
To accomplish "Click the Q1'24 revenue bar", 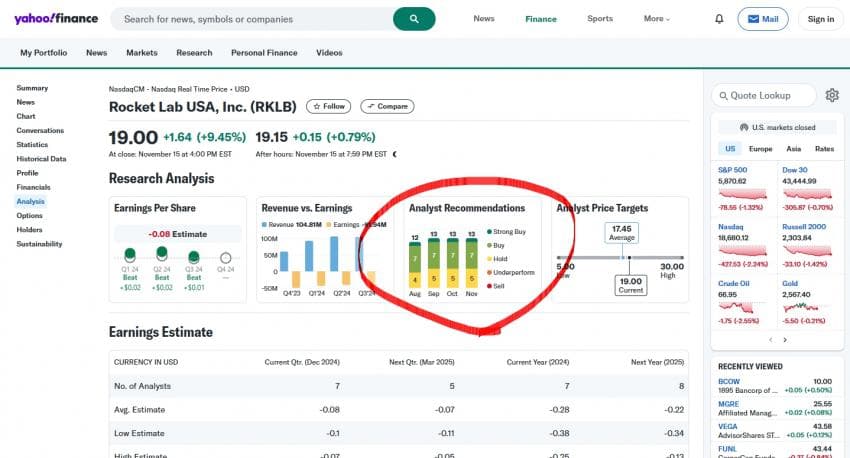I will click(309, 256).
